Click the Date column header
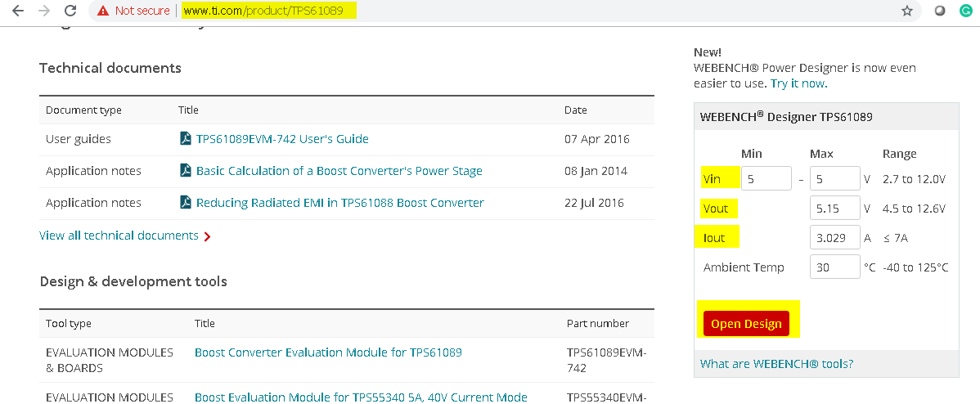 [576, 110]
